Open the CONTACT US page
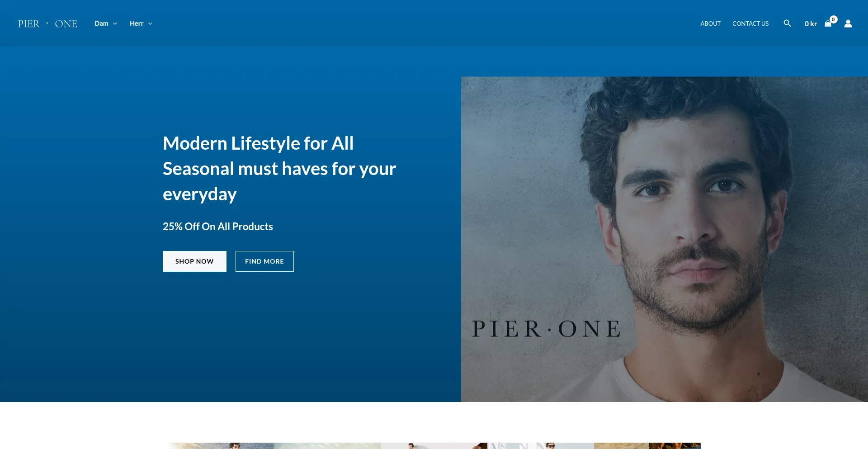 [x=750, y=24]
